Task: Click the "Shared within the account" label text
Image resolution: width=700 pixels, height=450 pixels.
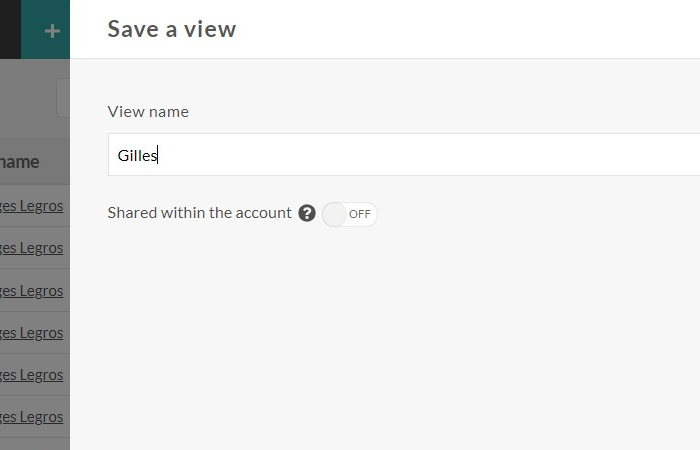Action: (199, 213)
